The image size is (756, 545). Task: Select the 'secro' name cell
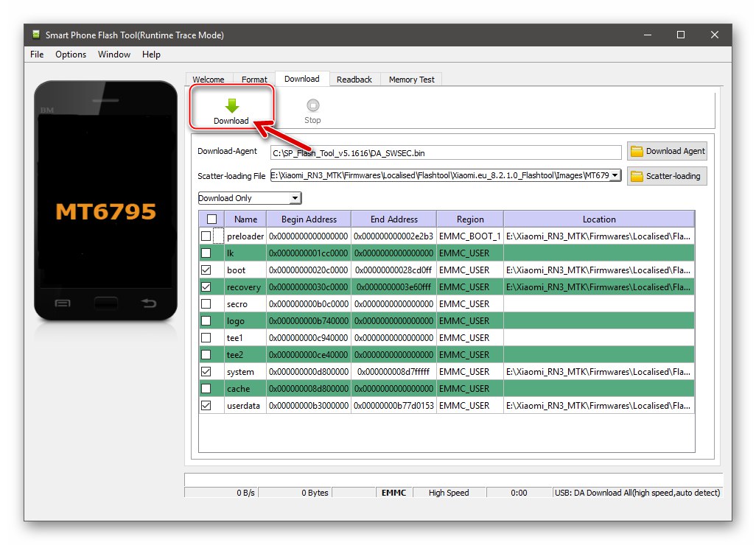(x=245, y=304)
